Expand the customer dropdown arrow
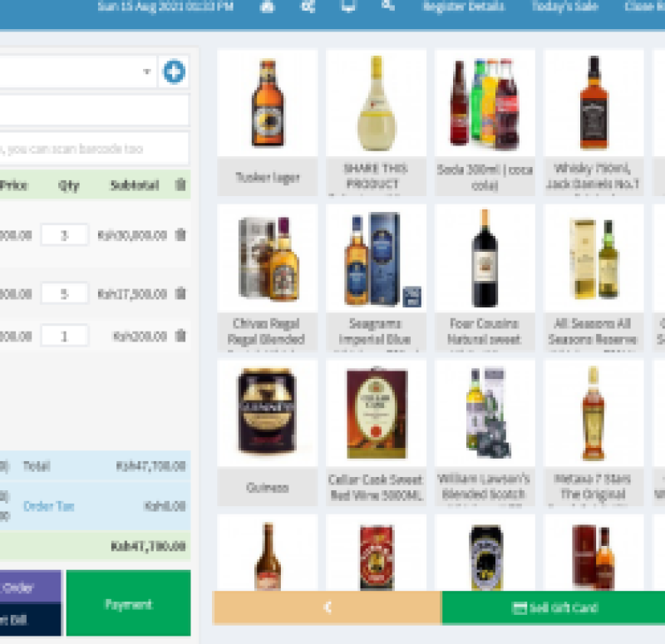 click(x=147, y=71)
